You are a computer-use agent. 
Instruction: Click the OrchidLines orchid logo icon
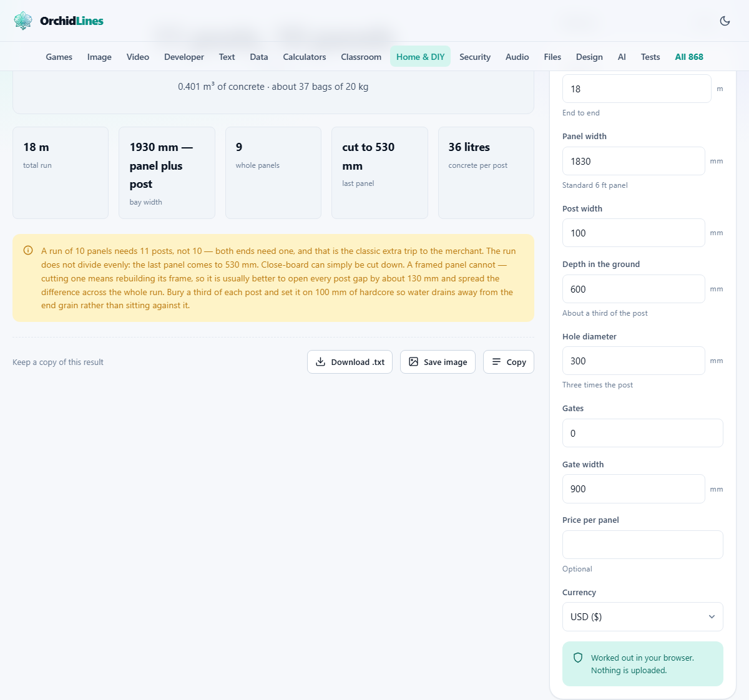pos(23,21)
